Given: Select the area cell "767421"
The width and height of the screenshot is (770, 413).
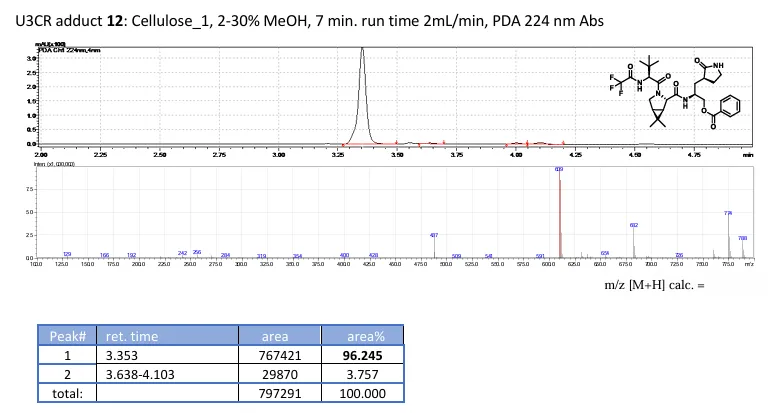Looking at the screenshot, I should 280,355.
